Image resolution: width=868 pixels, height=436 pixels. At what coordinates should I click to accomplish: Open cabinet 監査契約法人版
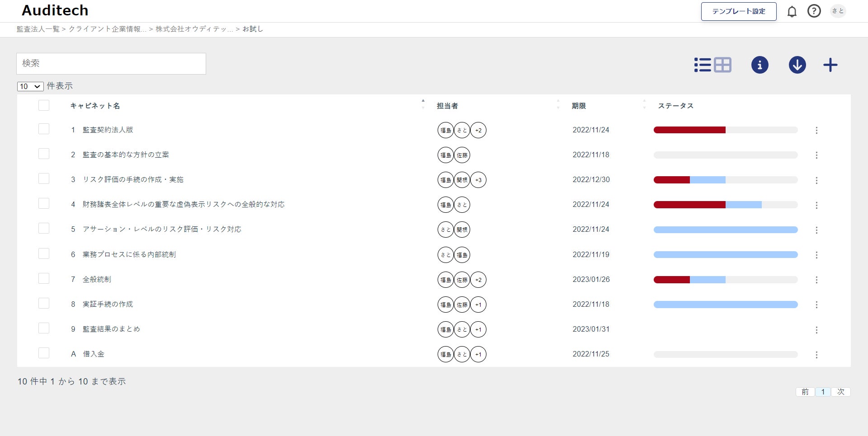point(108,130)
